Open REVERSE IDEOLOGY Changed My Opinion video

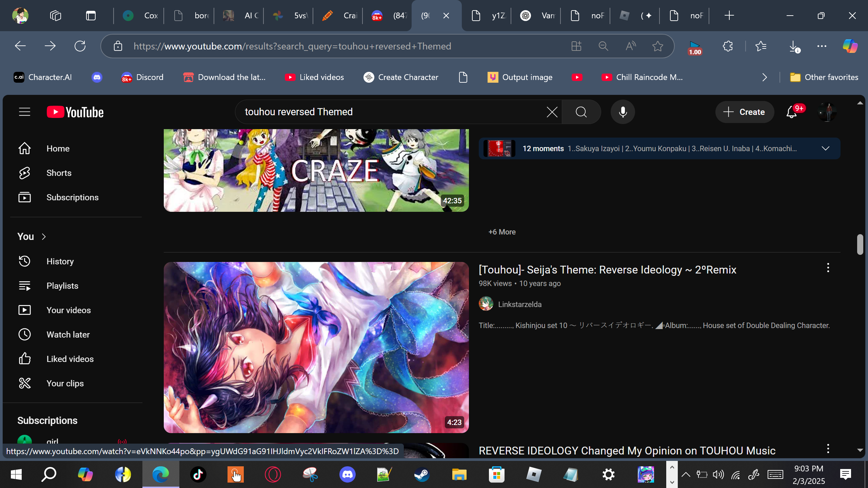[x=627, y=451]
